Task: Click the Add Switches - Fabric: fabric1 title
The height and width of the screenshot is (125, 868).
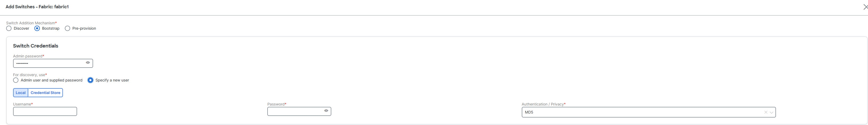Action: click(x=37, y=7)
